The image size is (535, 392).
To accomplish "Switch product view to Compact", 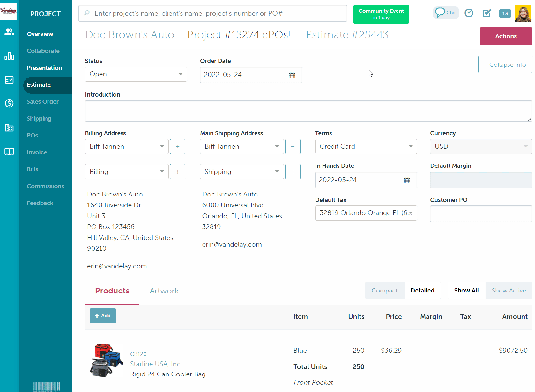I will click(384, 291).
